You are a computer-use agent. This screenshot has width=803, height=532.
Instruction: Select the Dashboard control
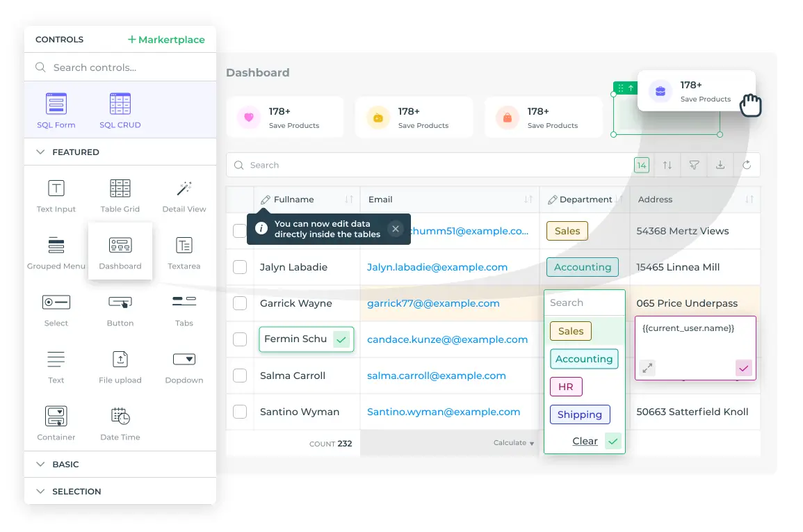pyautogui.click(x=120, y=250)
